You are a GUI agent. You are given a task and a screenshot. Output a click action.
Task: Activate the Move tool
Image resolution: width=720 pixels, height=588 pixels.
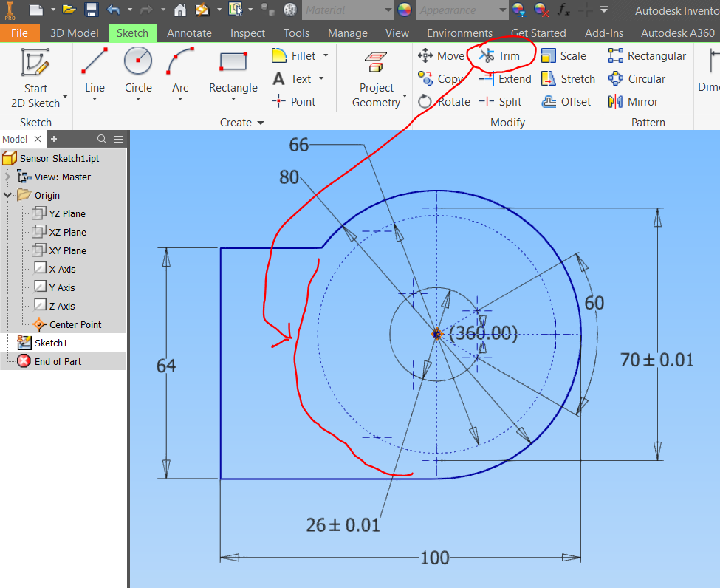[x=441, y=55]
